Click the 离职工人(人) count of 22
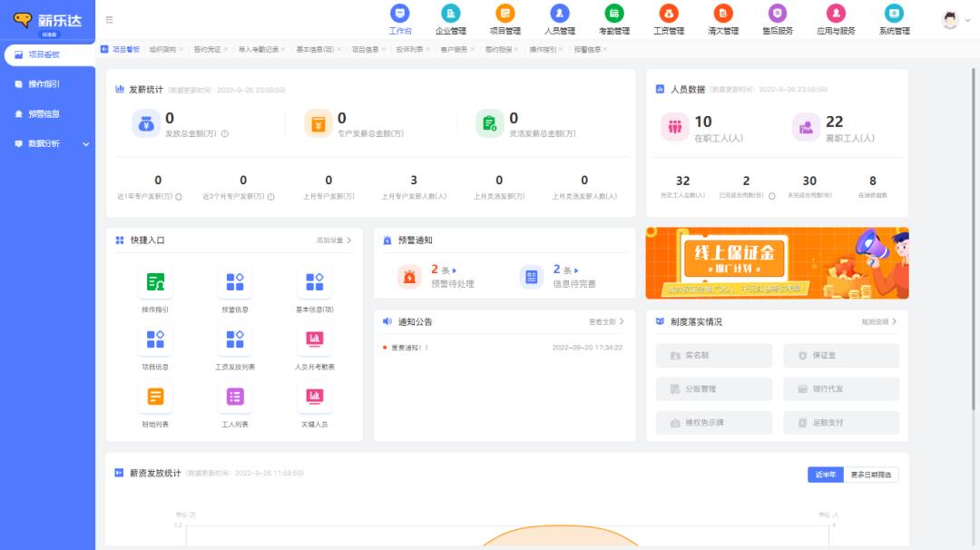The image size is (980, 550). 835,122
